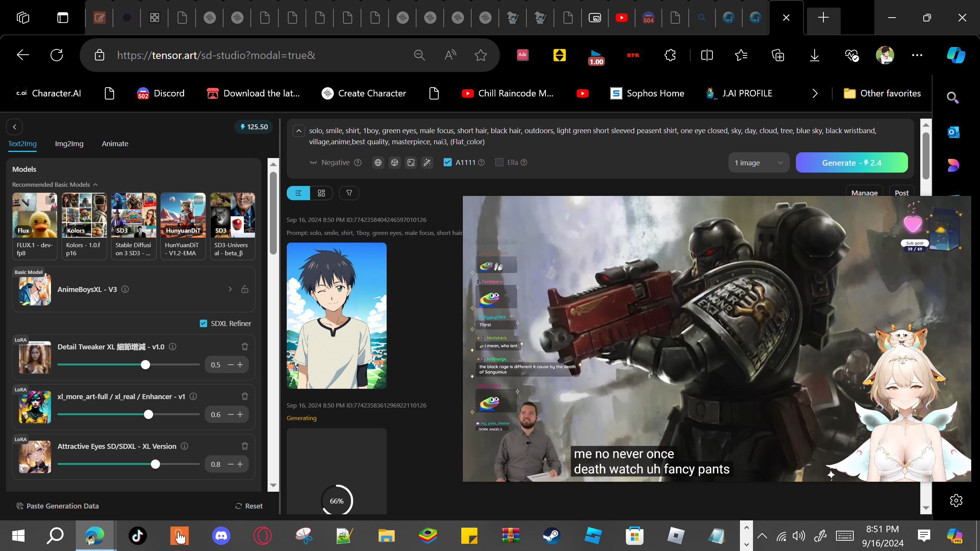Open the filter funnel for generations
The height and width of the screenshot is (551, 980).
tap(349, 193)
